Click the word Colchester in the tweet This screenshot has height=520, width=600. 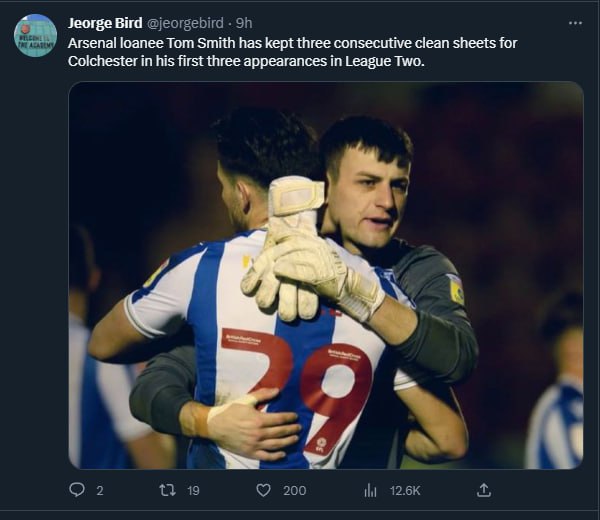(104, 61)
